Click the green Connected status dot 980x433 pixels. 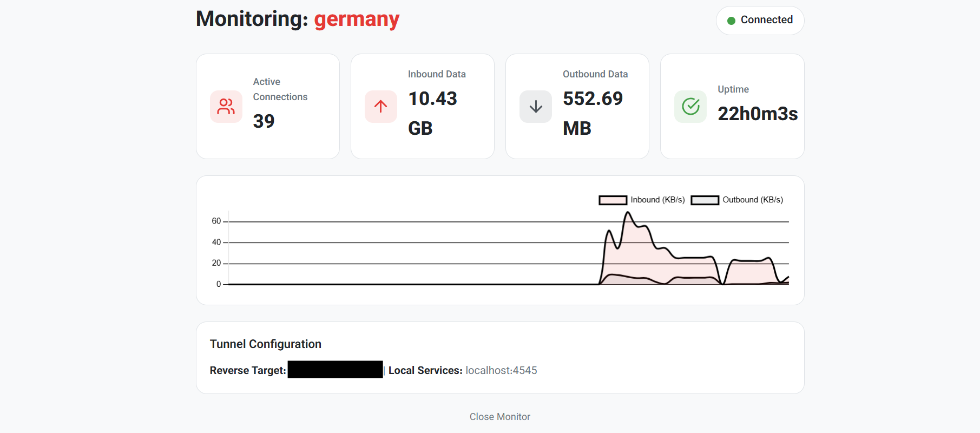[x=731, y=21]
